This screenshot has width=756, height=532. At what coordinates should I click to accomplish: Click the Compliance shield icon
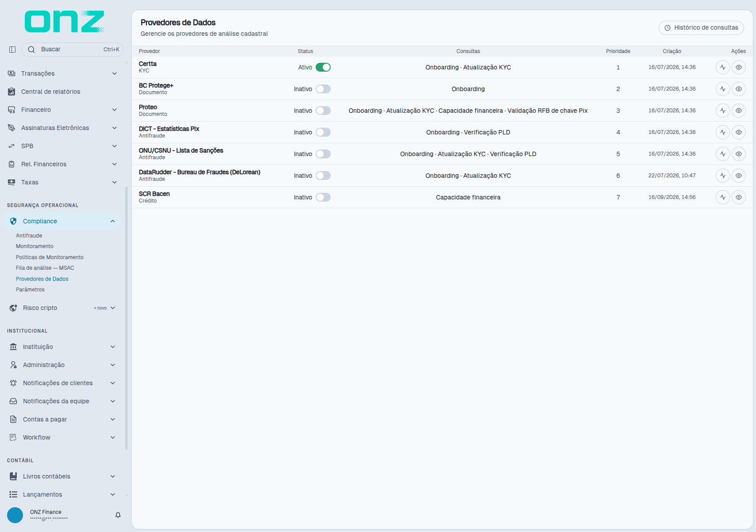click(x=13, y=221)
